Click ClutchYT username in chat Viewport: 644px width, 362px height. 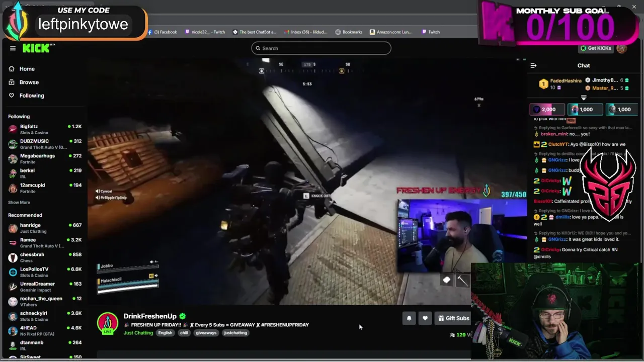(559, 144)
